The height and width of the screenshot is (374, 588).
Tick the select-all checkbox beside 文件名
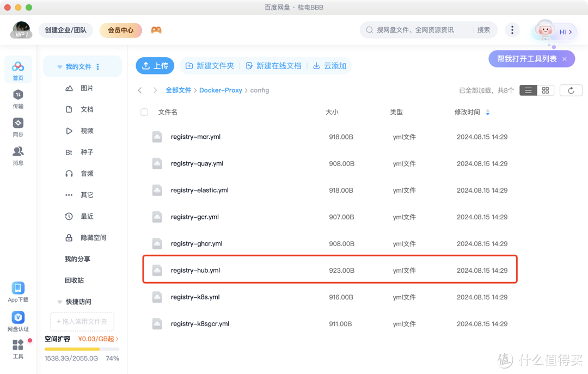(x=144, y=112)
